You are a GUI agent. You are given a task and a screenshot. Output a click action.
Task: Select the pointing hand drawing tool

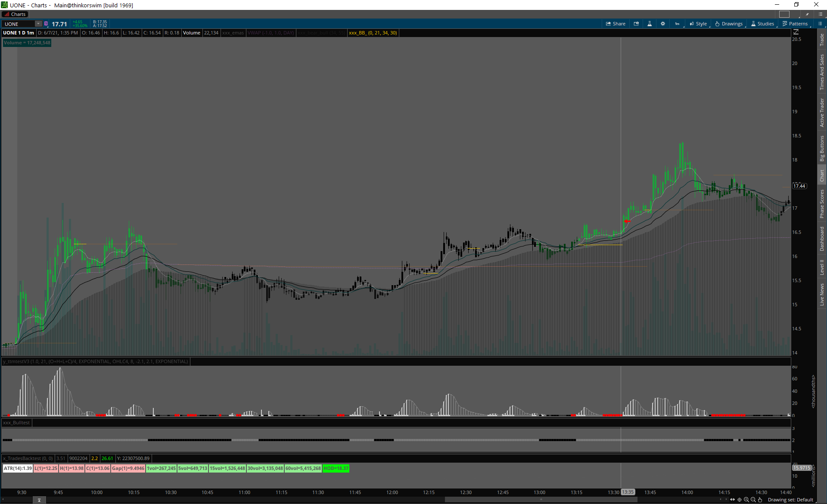760,500
